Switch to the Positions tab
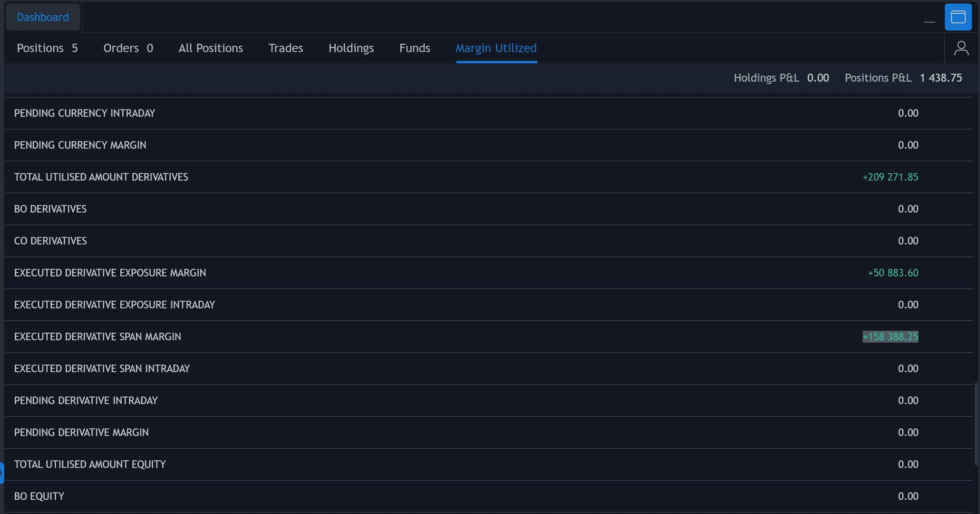 (x=47, y=48)
